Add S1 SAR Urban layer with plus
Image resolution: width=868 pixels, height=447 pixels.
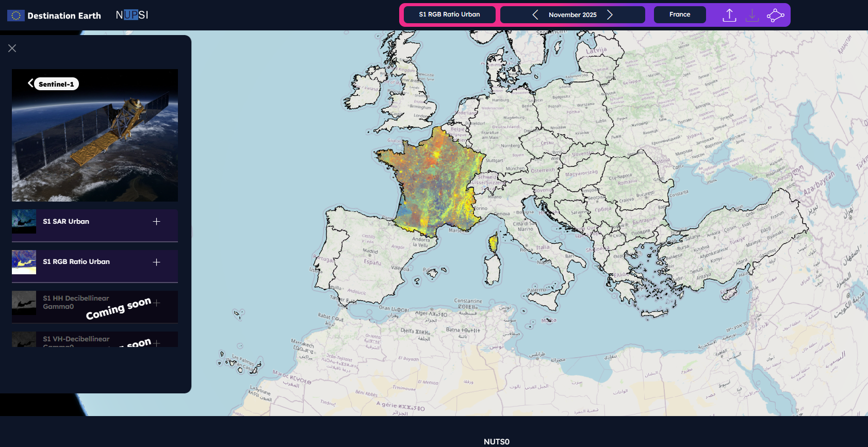pyautogui.click(x=156, y=222)
